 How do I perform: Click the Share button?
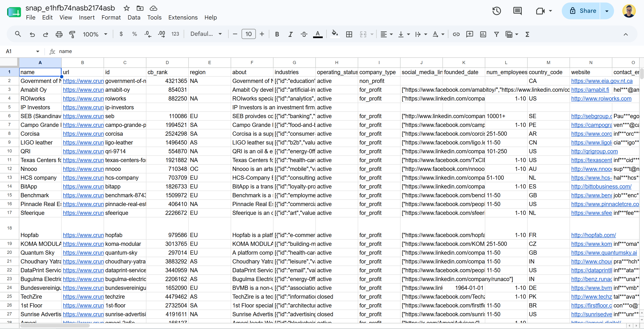pyautogui.click(x=581, y=11)
